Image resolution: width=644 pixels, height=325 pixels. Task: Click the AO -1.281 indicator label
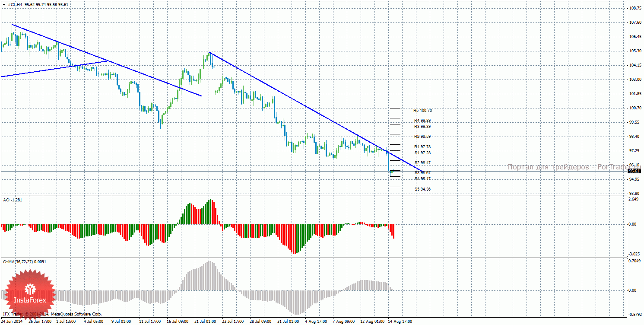[x=12, y=200]
